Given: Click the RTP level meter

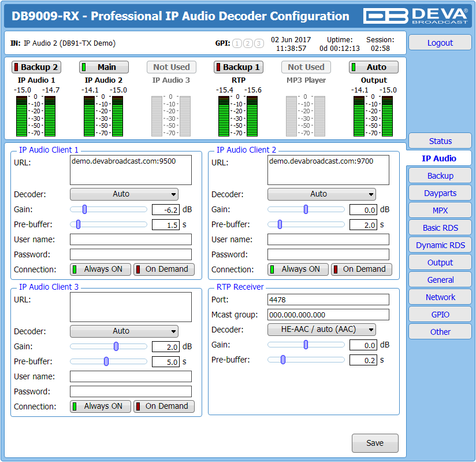Looking at the screenshot, I should [238, 116].
